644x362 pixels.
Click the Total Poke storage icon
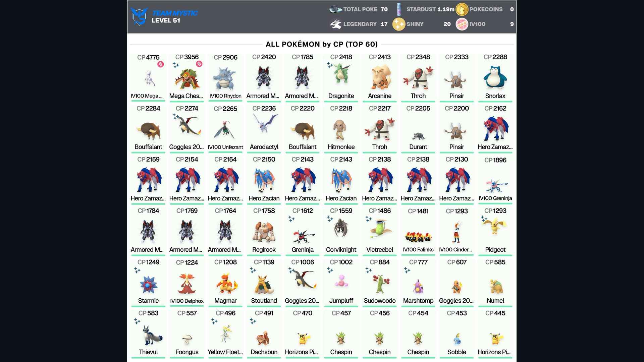[335, 9]
